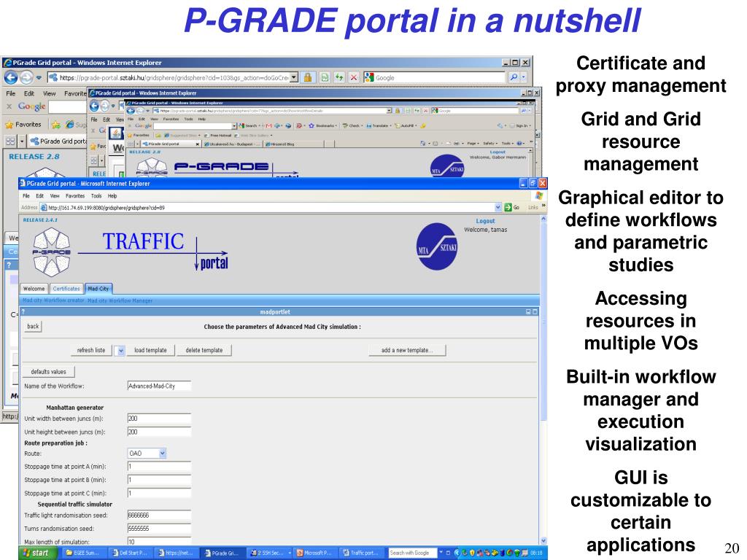Open 2 SSH Sec... taskbar item

point(269,553)
